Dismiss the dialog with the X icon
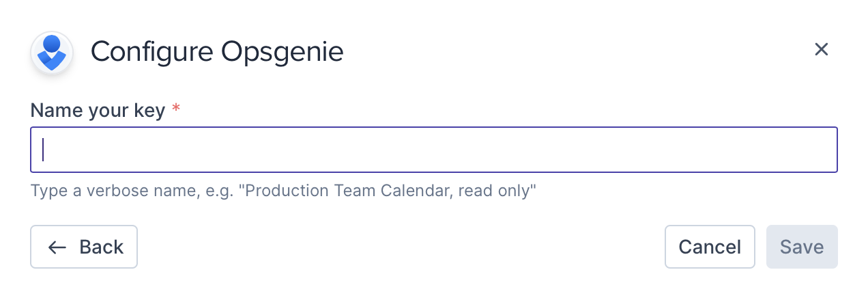Viewport: 868px width, 298px height. 821,49
